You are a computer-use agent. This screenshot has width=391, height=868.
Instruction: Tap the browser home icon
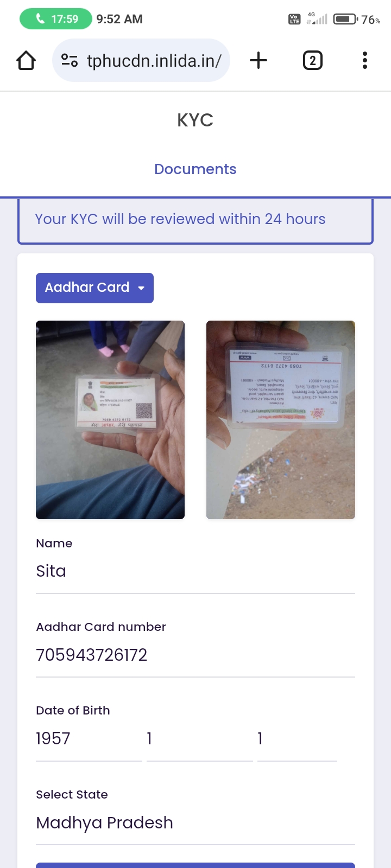(x=26, y=60)
